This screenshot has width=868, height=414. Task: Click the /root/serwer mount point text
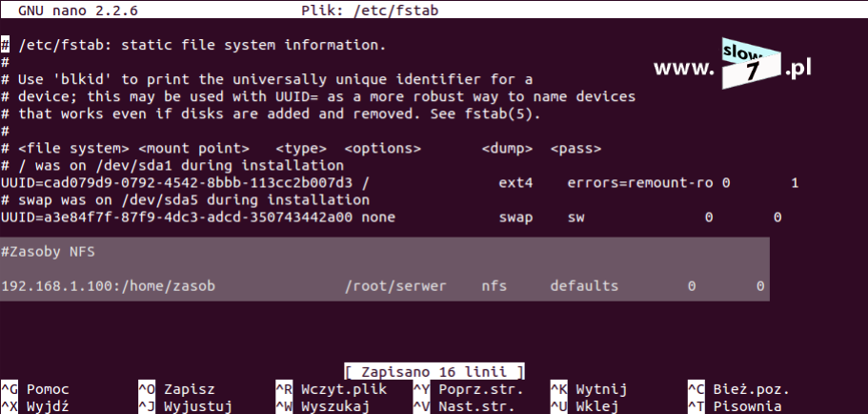[395, 286]
